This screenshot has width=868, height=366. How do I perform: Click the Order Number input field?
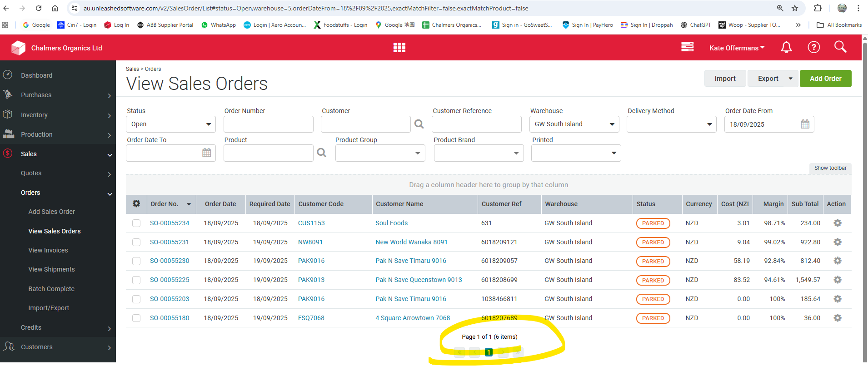[x=268, y=124]
